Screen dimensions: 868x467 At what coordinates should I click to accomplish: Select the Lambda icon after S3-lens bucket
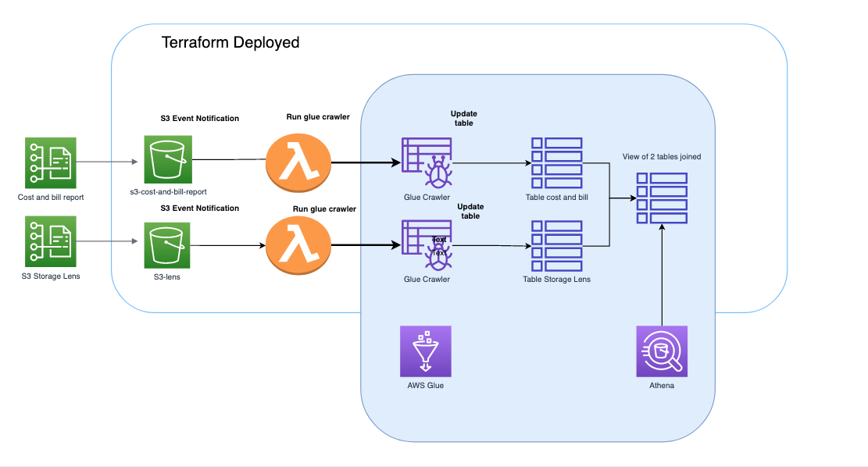298,245
